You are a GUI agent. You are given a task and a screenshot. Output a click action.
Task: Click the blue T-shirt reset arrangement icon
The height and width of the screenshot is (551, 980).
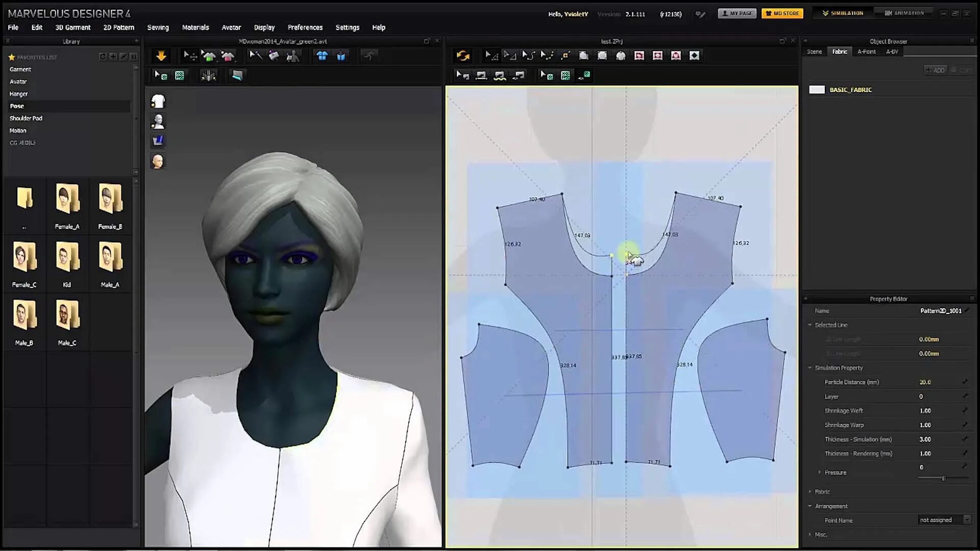point(322,56)
